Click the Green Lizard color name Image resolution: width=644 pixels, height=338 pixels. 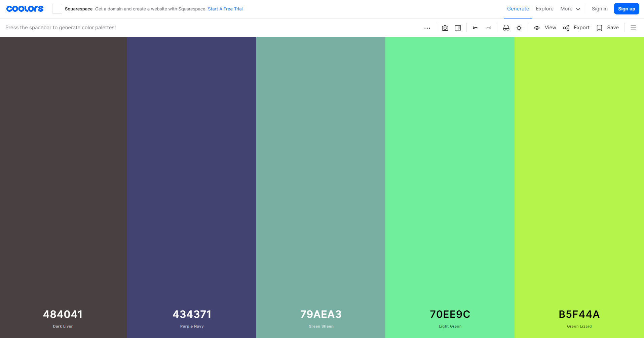579,326
